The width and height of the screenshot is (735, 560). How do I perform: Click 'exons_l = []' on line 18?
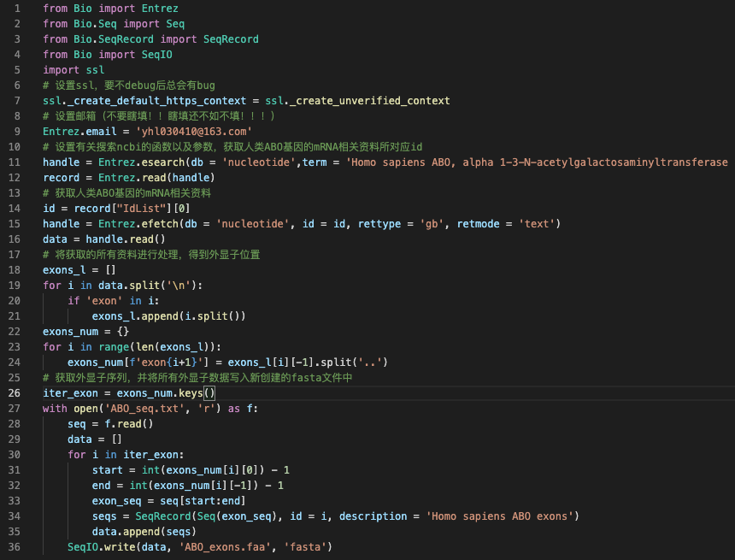click(x=79, y=270)
